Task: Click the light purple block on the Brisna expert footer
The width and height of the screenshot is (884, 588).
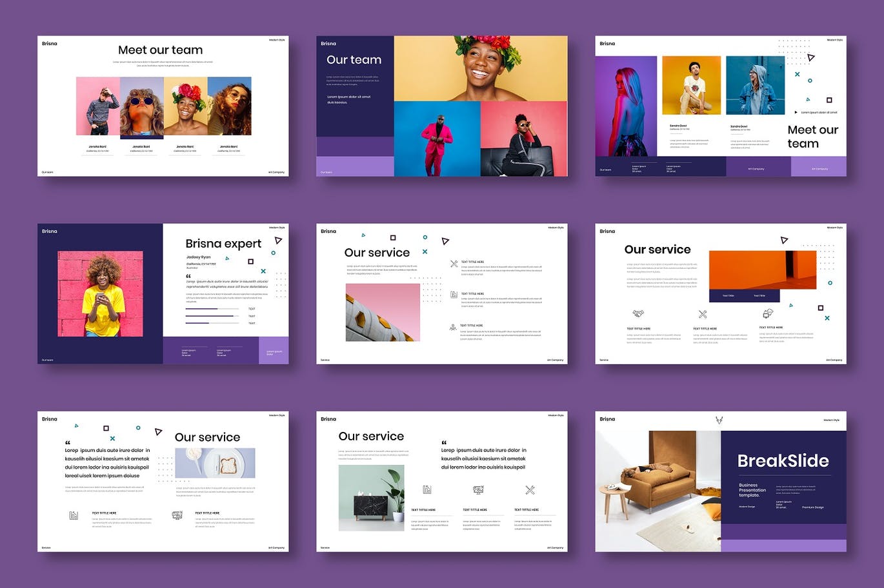Action: (x=274, y=351)
